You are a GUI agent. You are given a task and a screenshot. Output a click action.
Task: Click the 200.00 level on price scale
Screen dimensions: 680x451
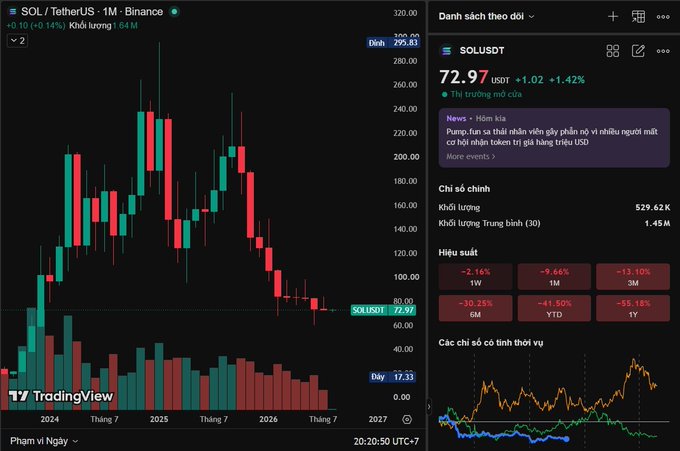(406, 157)
